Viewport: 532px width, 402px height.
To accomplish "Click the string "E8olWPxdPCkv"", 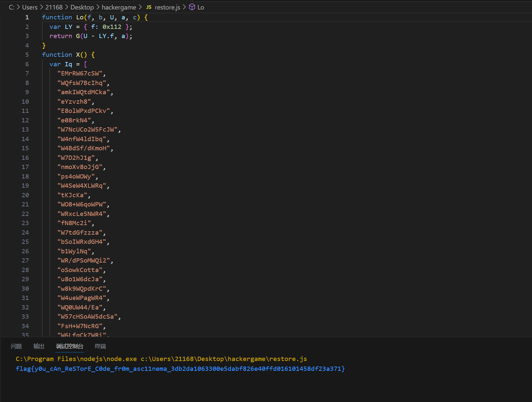I will click(84, 111).
